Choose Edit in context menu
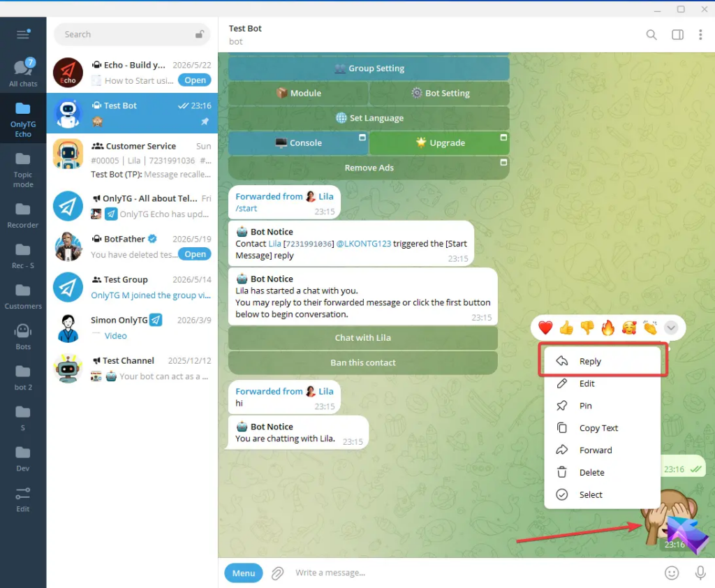The height and width of the screenshot is (588, 715). pyautogui.click(x=602, y=383)
